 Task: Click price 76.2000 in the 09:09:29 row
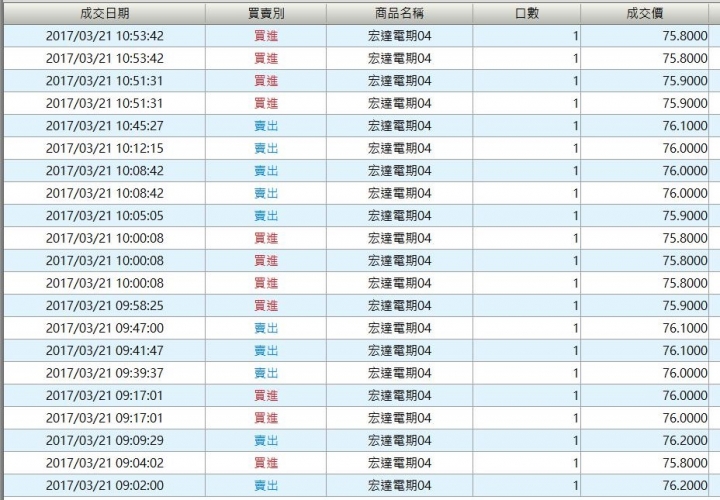coord(685,441)
